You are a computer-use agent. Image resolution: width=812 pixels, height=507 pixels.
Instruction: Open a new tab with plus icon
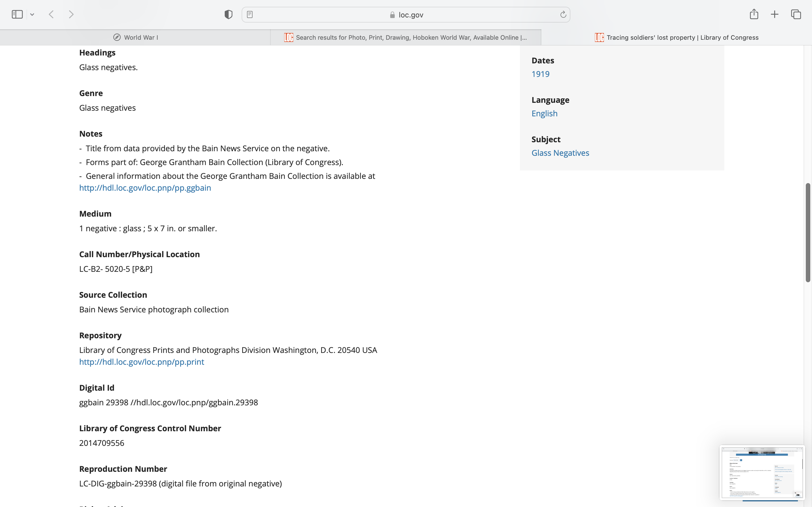click(x=775, y=14)
